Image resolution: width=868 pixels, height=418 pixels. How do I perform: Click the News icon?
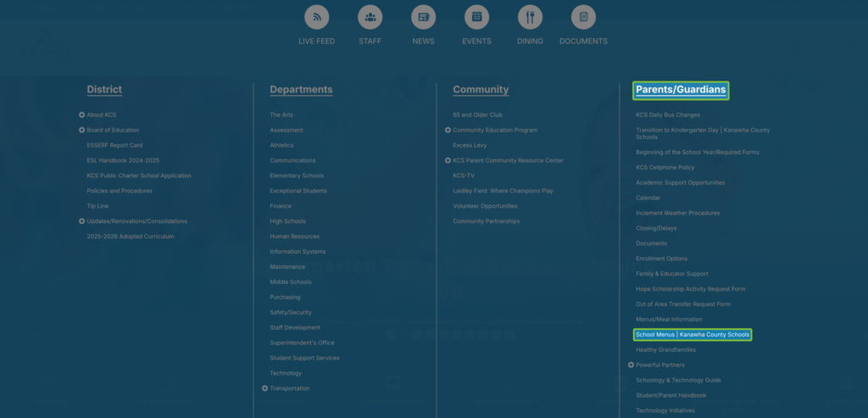(423, 17)
